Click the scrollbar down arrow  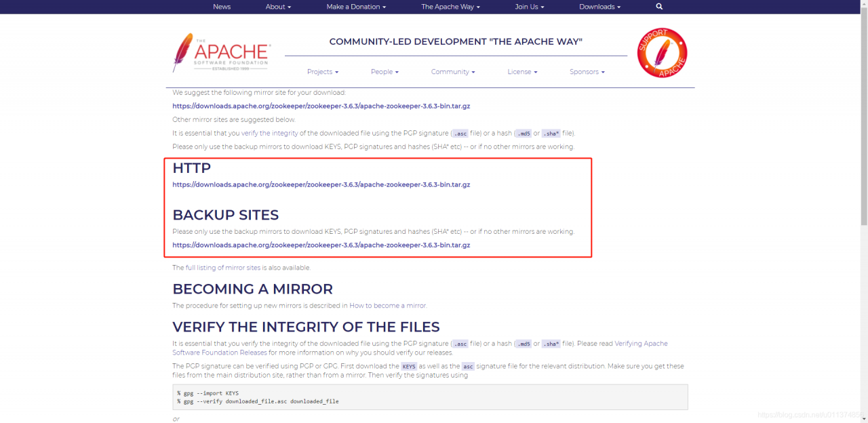click(x=863, y=419)
